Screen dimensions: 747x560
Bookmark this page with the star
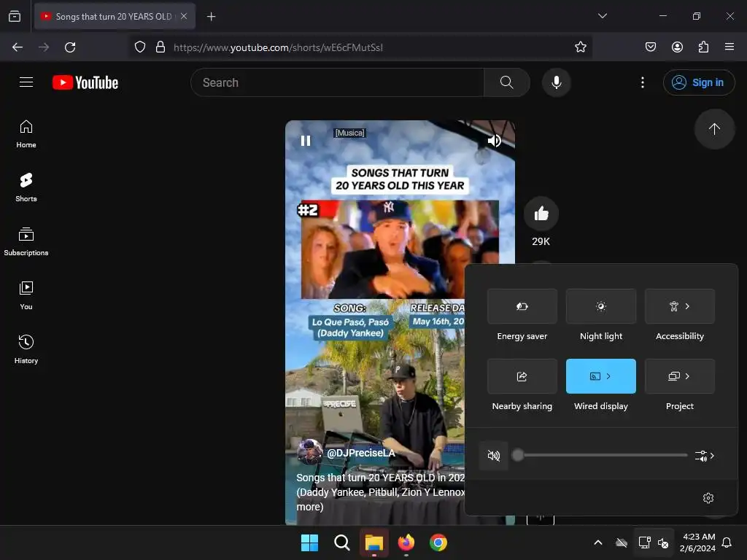pyautogui.click(x=580, y=47)
